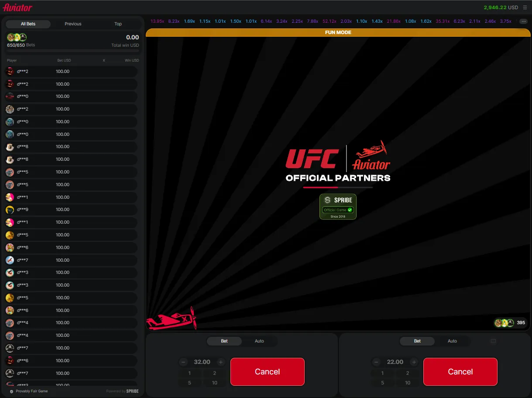
Task: Click the red plane at the bottom-left of the game area
Action: click(x=172, y=319)
